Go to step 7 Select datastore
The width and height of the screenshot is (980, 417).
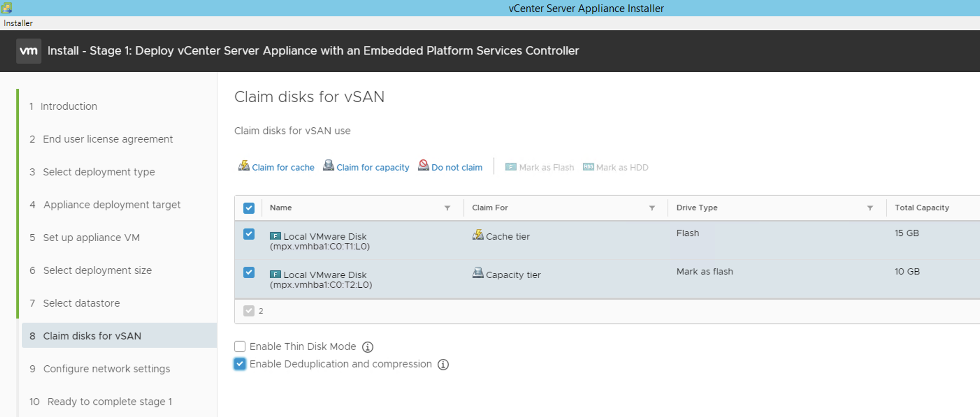[x=75, y=303]
